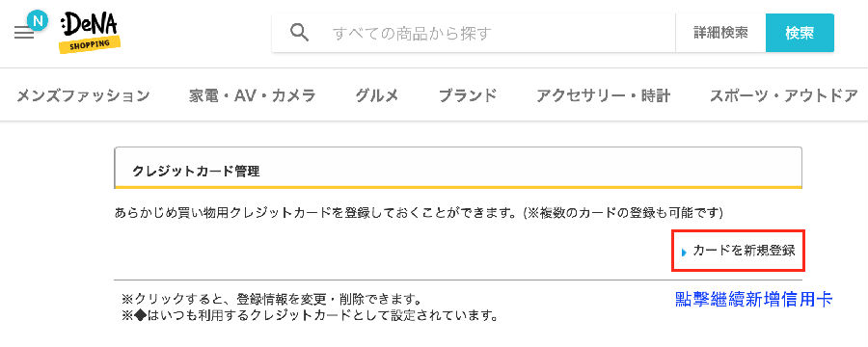Select the グルメ category

377,95
